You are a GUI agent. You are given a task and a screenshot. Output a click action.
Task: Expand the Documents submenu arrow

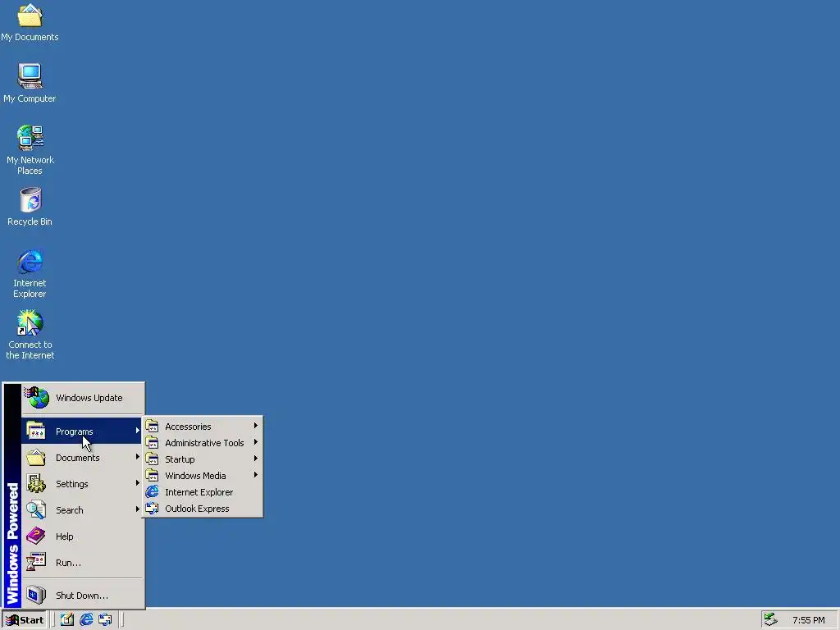coord(138,456)
